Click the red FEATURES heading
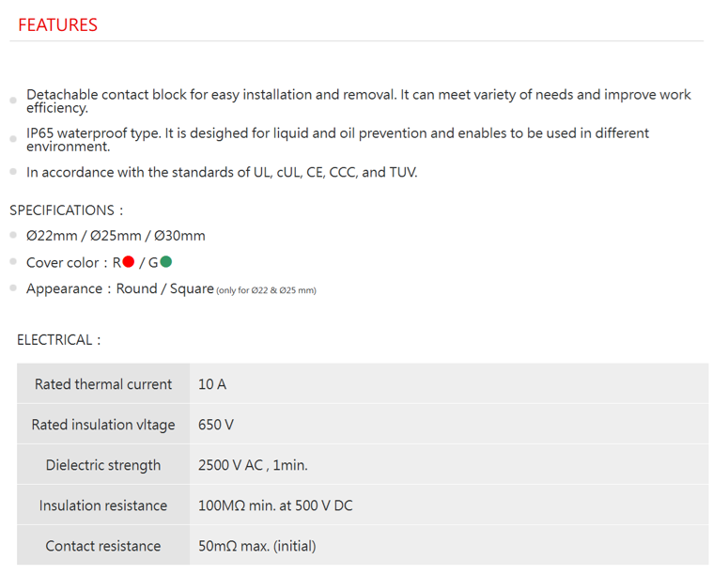Screen dimensions: 728x575 pyautogui.click(x=57, y=25)
